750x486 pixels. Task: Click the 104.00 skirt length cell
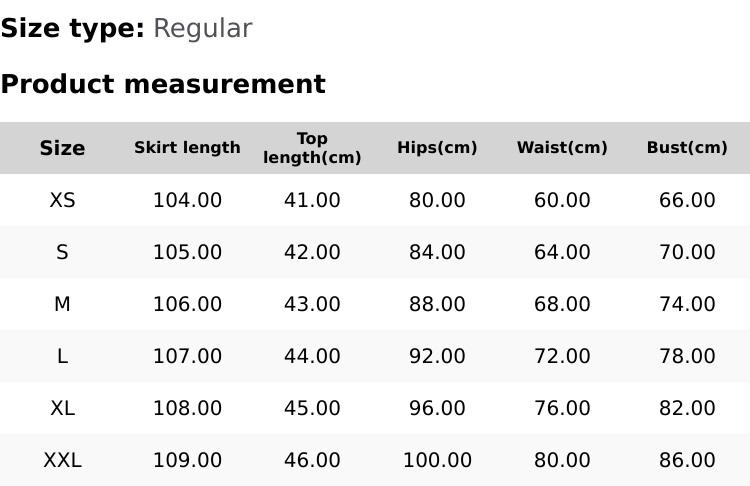coord(187,200)
